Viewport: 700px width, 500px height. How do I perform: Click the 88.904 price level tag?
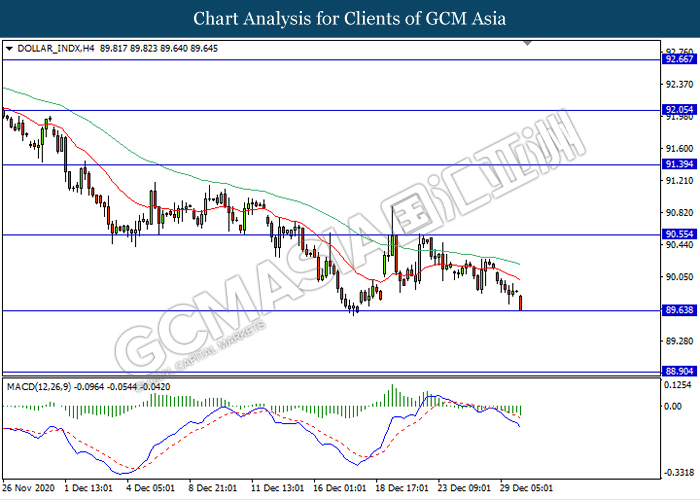click(678, 371)
